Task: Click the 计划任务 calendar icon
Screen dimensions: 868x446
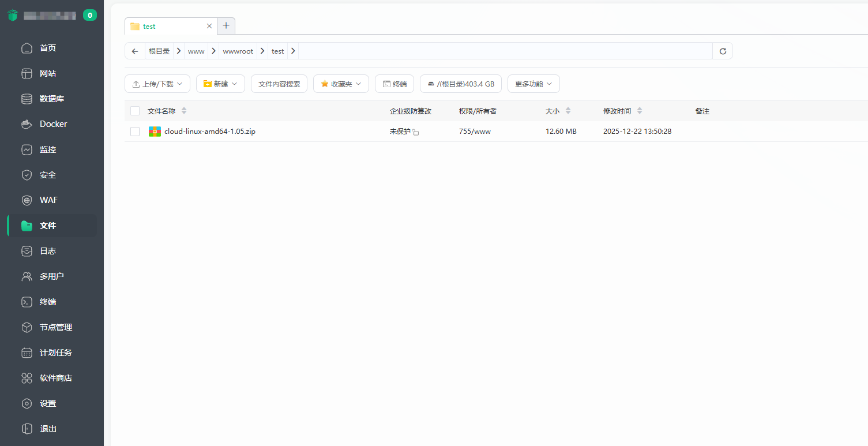Action: click(27, 353)
